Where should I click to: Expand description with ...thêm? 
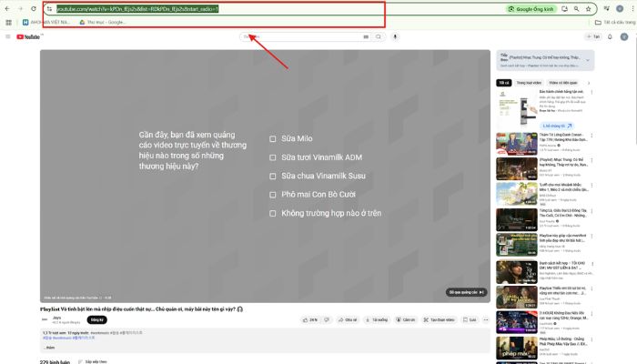(x=49, y=348)
